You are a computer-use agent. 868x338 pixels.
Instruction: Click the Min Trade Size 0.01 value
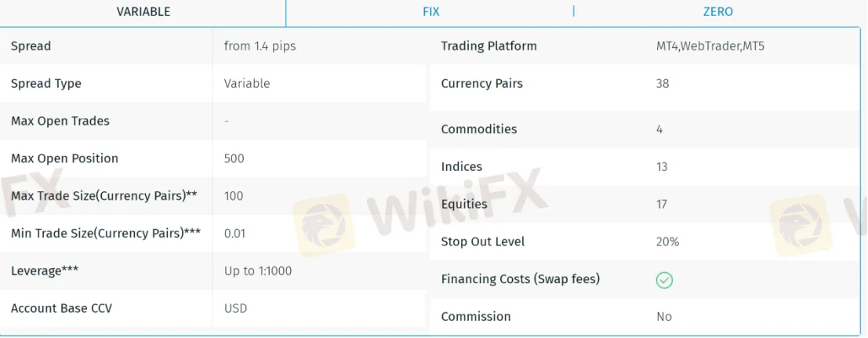pos(234,233)
